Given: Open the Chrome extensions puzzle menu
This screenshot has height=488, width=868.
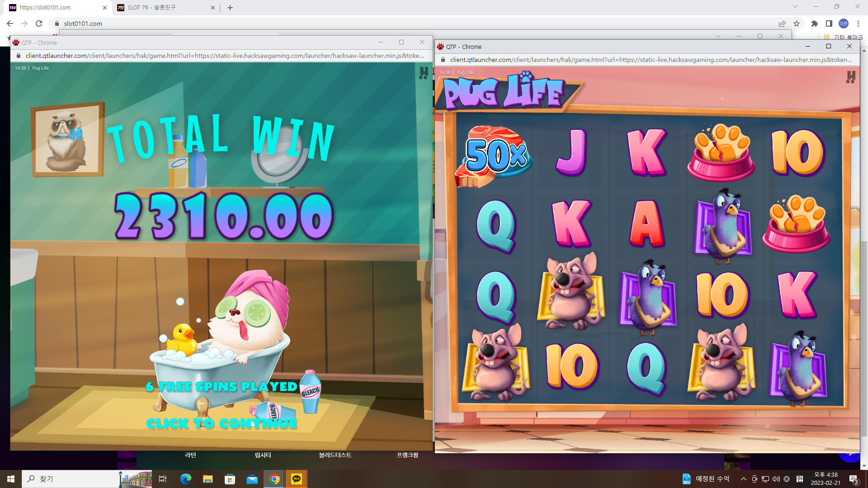Looking at the screenshot, I should (x=815, y=23).
